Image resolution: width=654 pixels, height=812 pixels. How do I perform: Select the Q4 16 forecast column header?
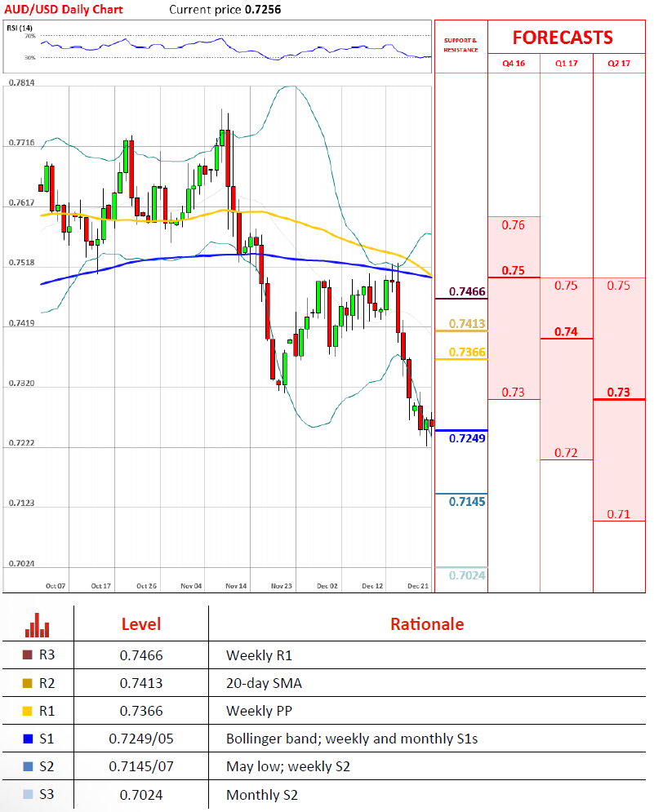[514, 63]
